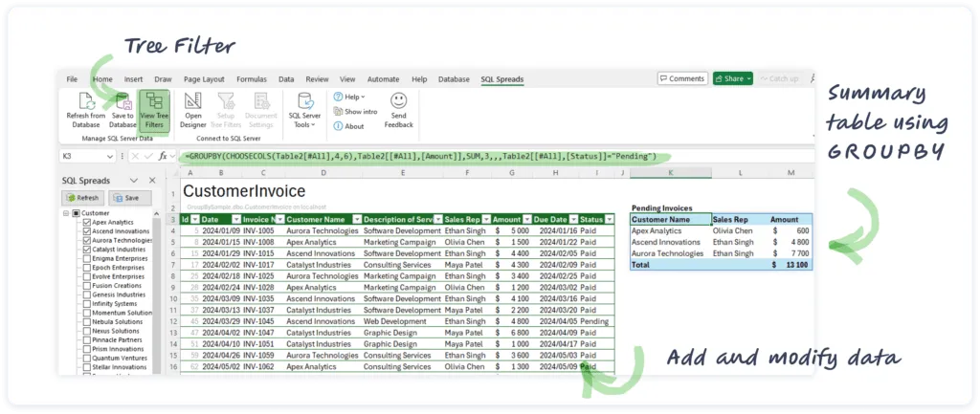Click the Comments button
Viewport: 980px width, 414px height.
pos(681,78)
